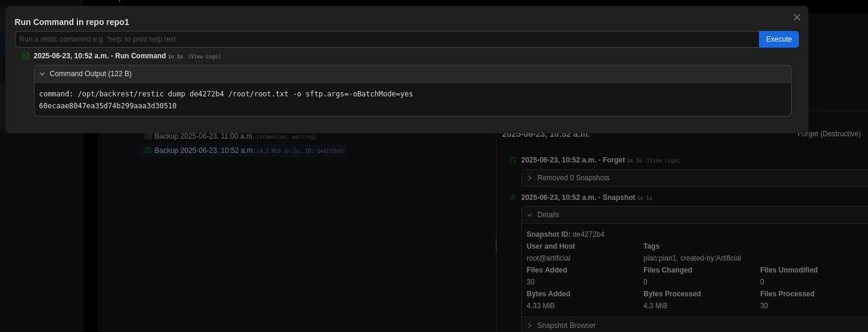
Task: Collapse the snapshot Details section
Action: (530, 215)
